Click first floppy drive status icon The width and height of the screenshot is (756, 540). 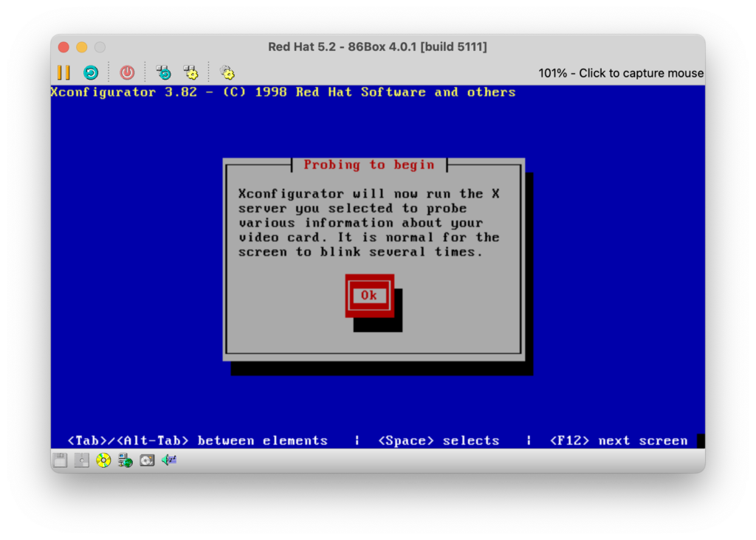pyautogui.click(x=61, y=460)
